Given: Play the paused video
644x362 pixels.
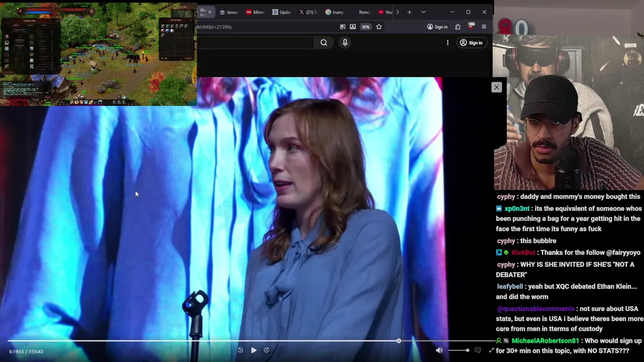Looking at the screenshot, I should pyautogui.click(x=254, y=350).
